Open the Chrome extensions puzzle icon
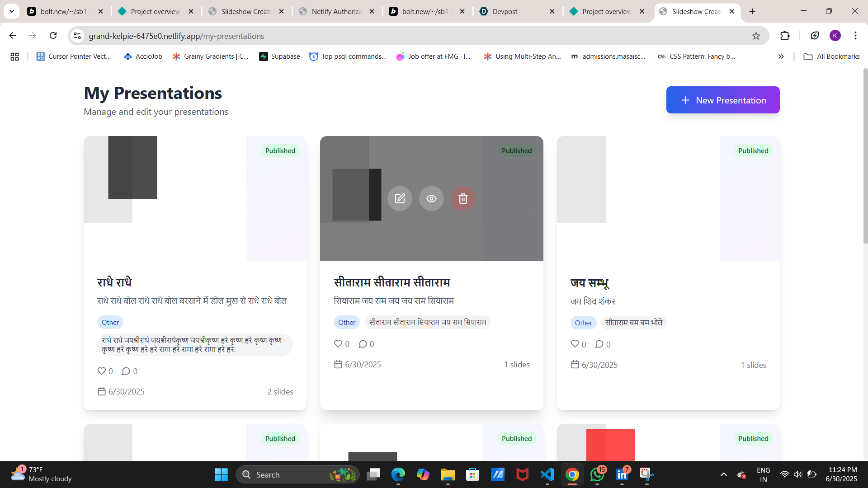 tap(785, 36)
